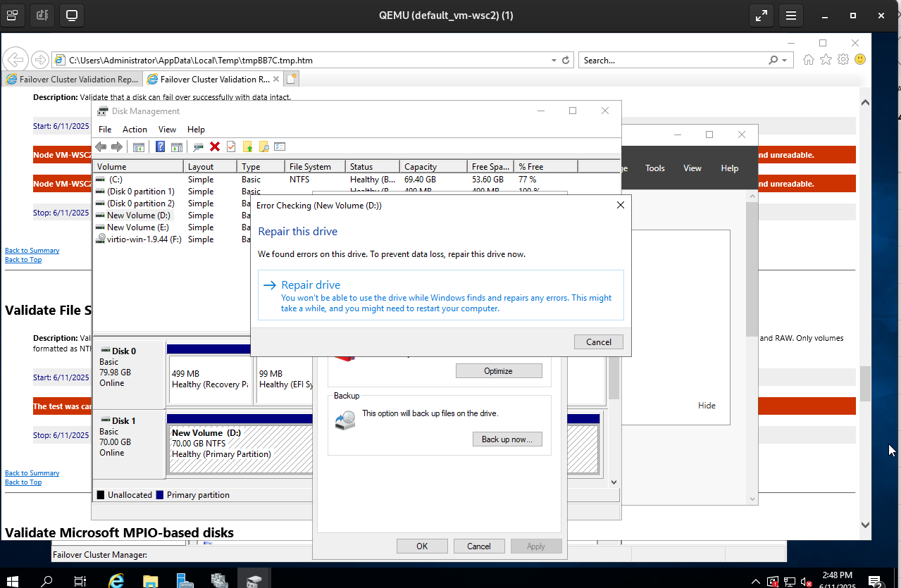Viewport: 901px width, 588px height.
Task: Click the blue Help question mark toolbar icon
Action: tap(160, 146)
